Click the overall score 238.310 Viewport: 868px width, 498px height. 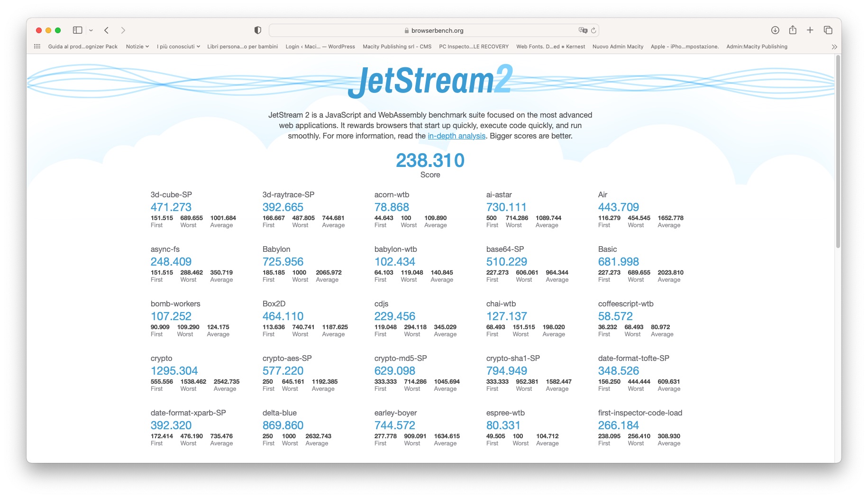coord(430,160)
